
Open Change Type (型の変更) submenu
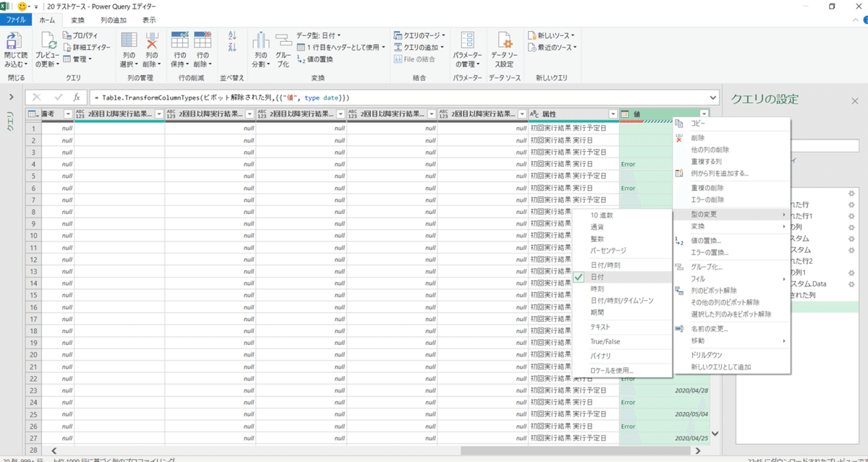coord(731,215)
